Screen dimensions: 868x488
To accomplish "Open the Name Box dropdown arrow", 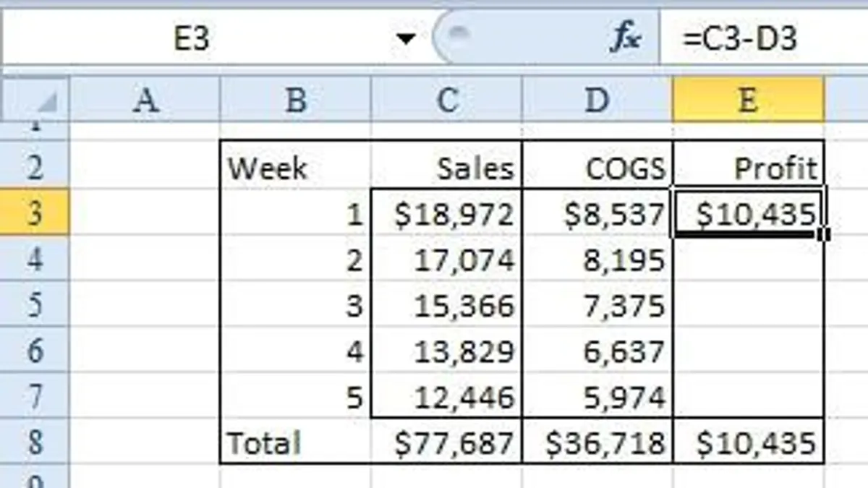I will (407, 38).
